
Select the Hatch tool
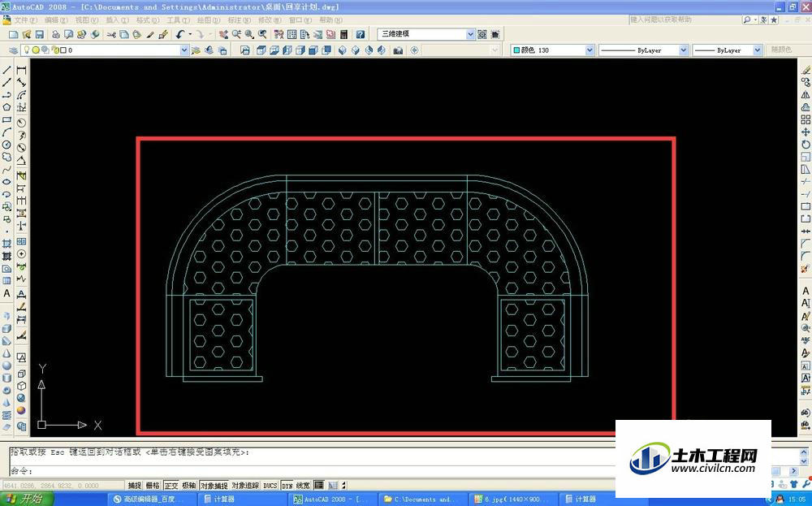[x=6, y=244]
